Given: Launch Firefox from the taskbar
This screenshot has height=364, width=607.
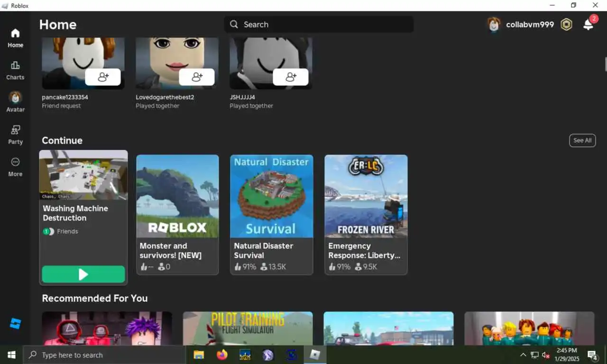Looking at the screenshot, I should [221, 355].
